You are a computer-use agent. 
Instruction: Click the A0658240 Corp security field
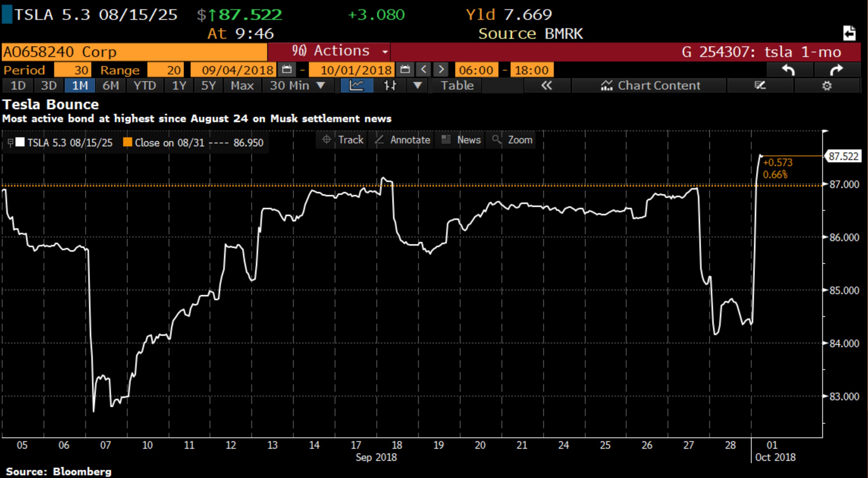[x=134, y=52]
